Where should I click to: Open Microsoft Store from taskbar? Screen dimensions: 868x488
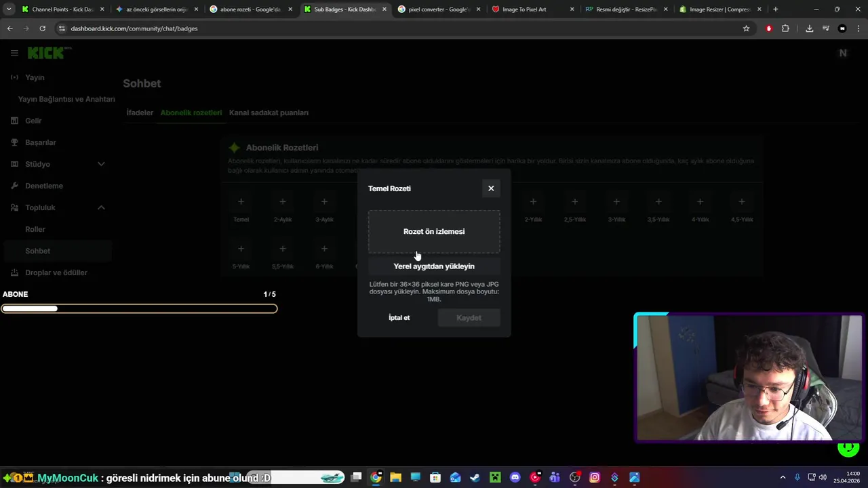pyautogui.click(x=435, y=478)
